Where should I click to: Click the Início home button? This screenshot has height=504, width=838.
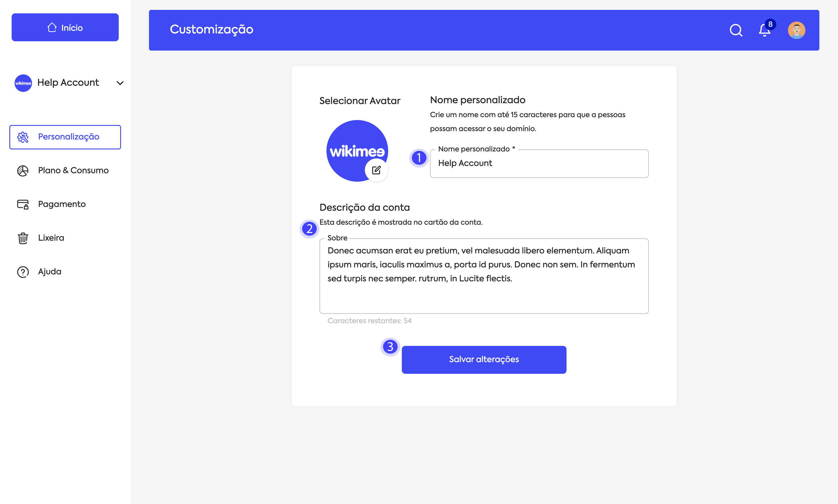65,28
